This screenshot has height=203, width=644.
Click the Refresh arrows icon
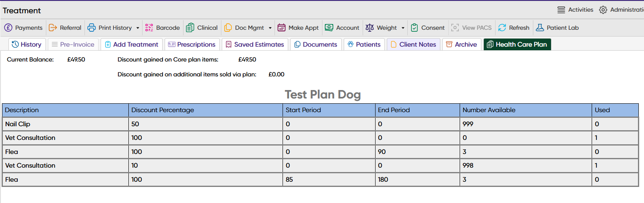[x=502, y=28]
